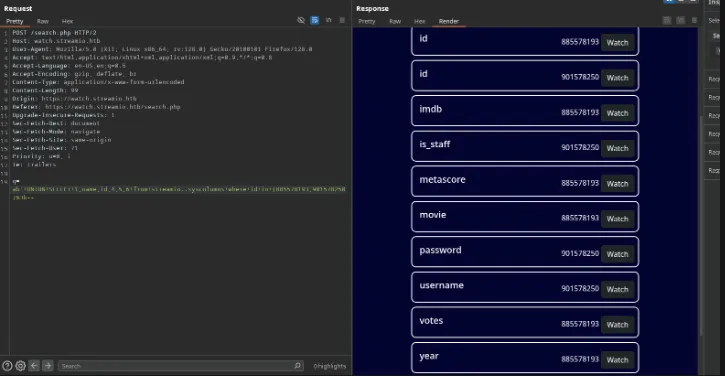Screen dimensions: 725x376
Task: Click the '0 highlights' label
Action: tap(329, 366)
